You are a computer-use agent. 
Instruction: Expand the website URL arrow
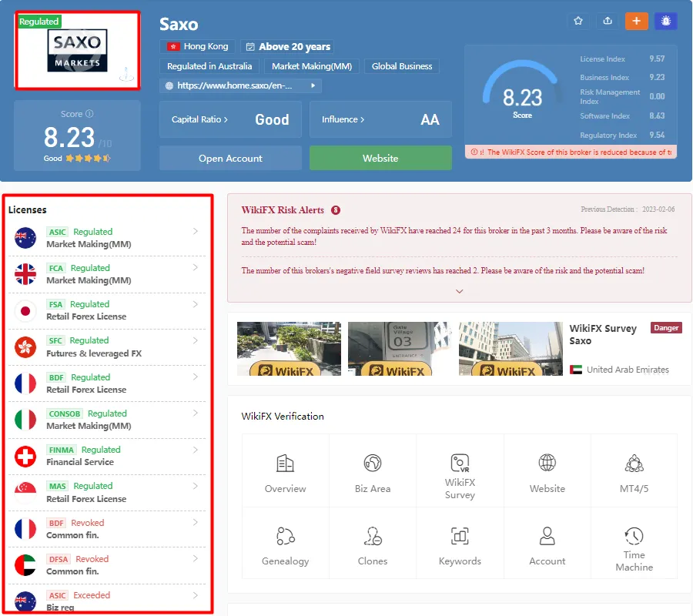click(x=313, y=85)
